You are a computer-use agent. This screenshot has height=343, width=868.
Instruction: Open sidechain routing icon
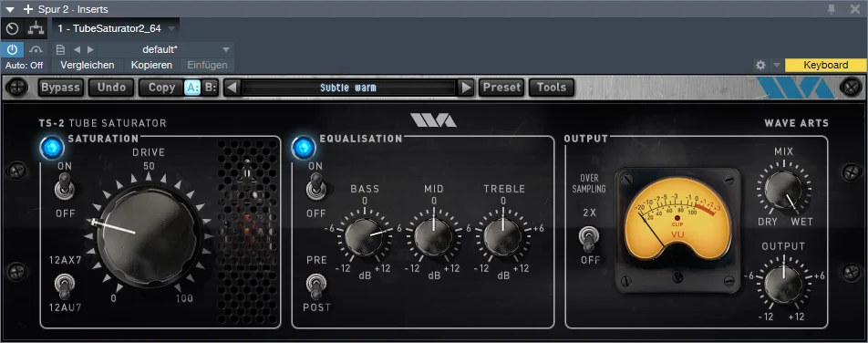(36, 28)
